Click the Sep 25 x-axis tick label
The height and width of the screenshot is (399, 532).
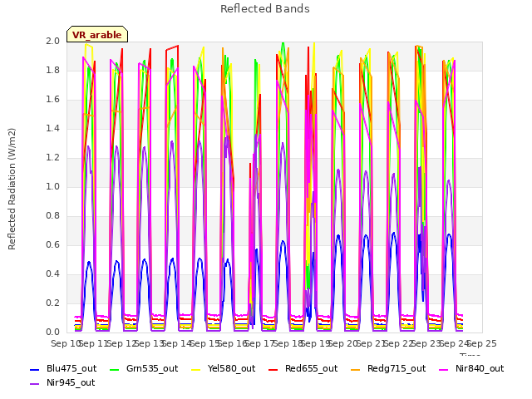coord(482,343)
